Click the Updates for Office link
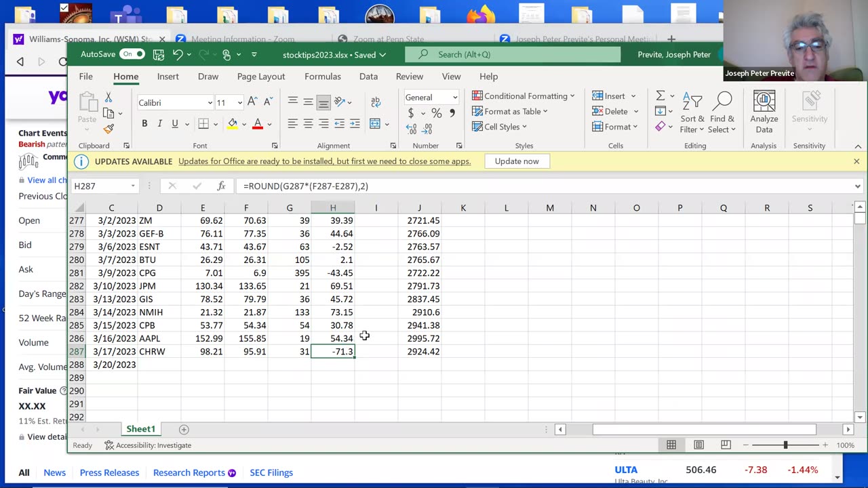868x488 pixels. [324, 161]
